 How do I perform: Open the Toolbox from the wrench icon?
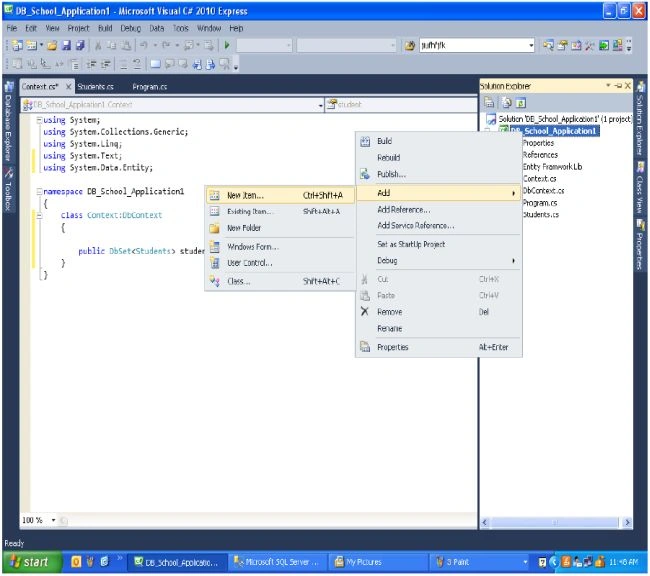(x=589, y=45)
